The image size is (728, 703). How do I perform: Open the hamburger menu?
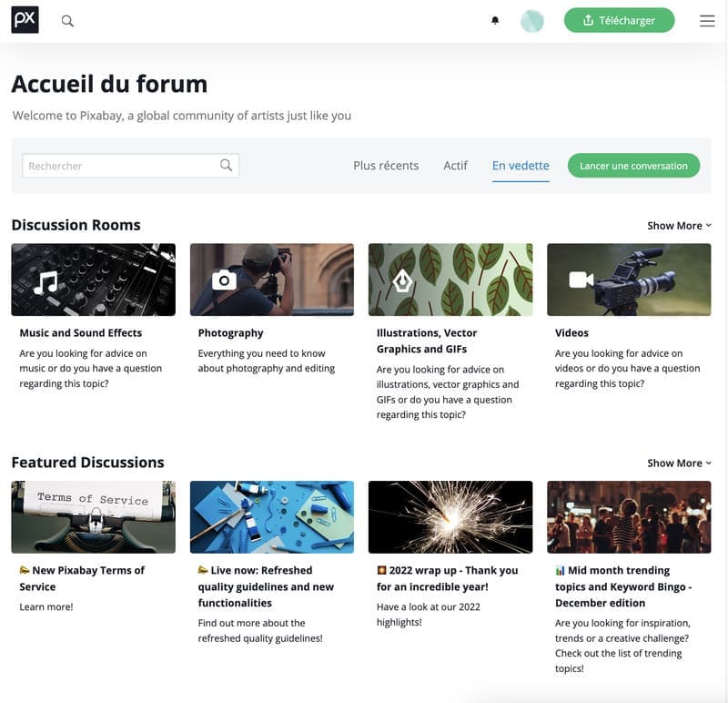(x=707, y=20)
